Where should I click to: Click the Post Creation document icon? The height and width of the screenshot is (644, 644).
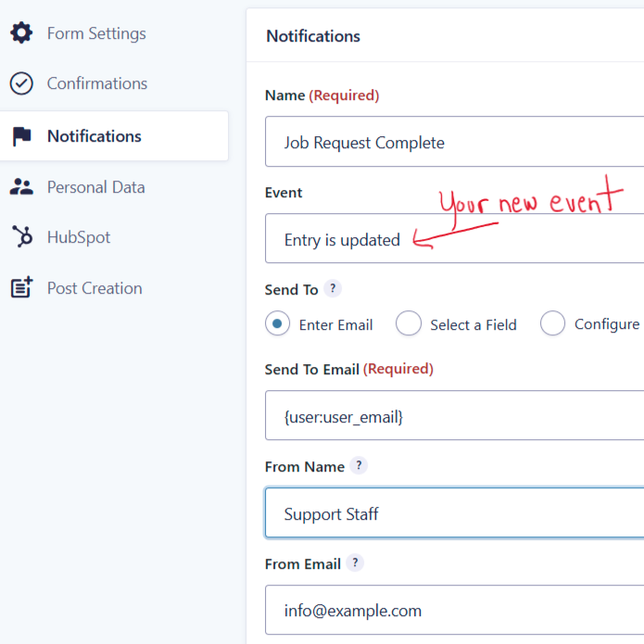tap(21, 287)
